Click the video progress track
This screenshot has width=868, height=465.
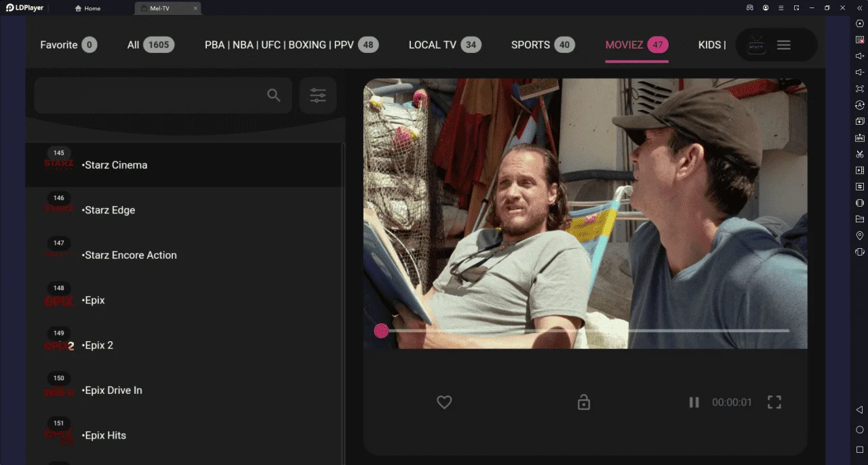tap(589, 331)
